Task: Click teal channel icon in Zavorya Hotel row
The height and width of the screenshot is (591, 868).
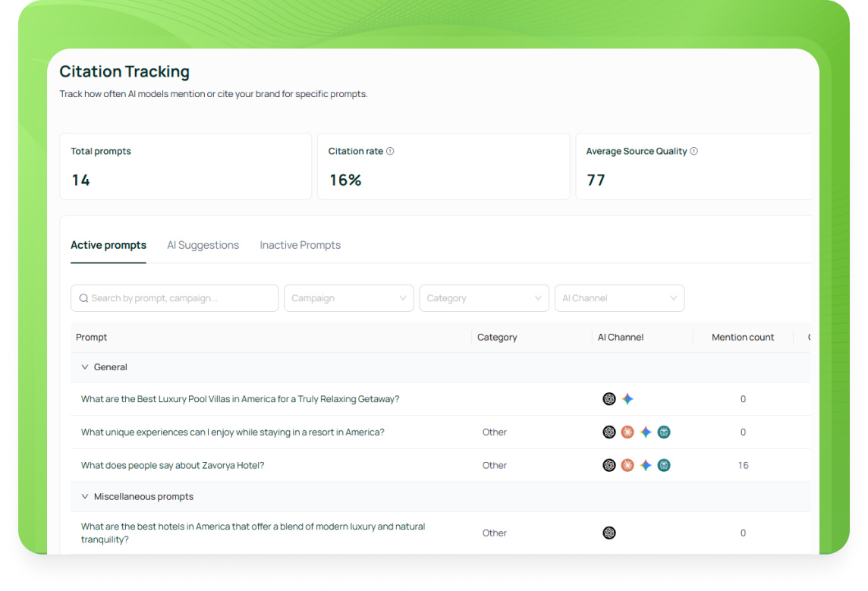Action: point(664,465)
